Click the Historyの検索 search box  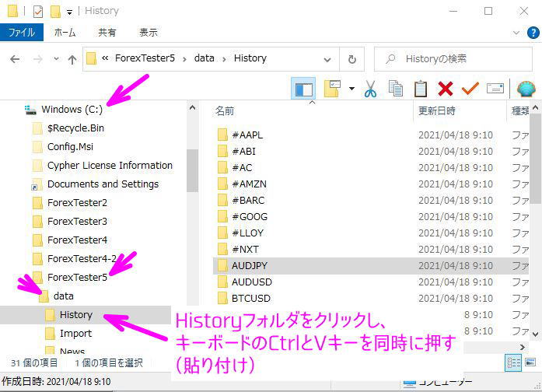[x=453, y=59]
